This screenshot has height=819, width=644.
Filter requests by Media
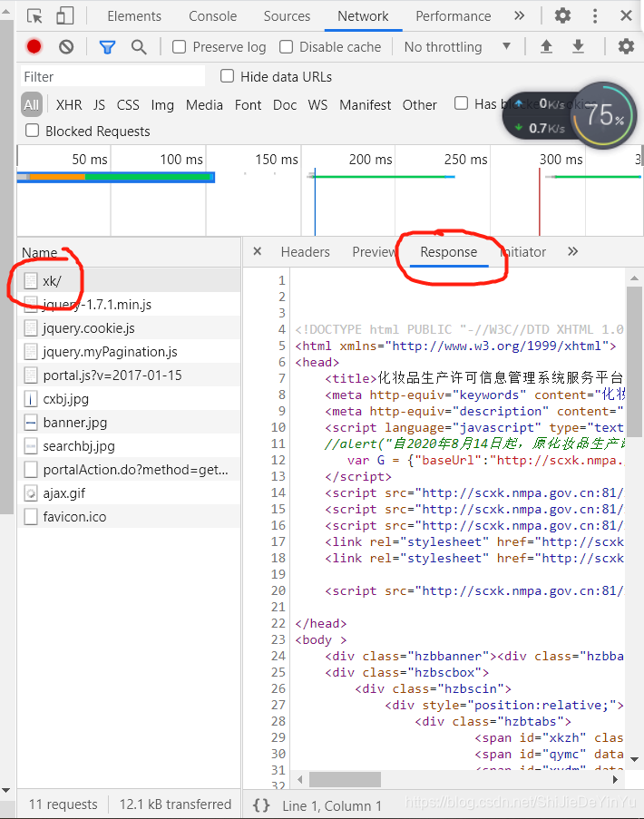(x=204, y=104)
